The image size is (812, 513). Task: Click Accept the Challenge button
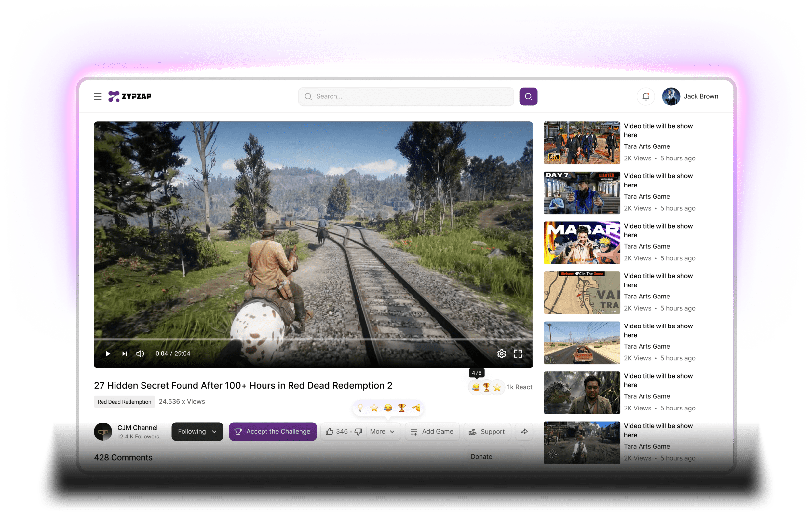pos(273,432)
